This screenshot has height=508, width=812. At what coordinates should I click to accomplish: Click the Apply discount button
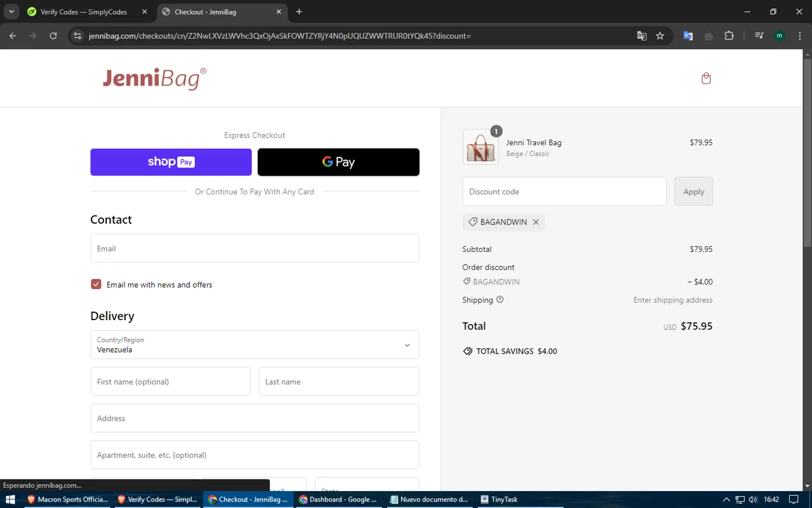[x=693, y=191]
